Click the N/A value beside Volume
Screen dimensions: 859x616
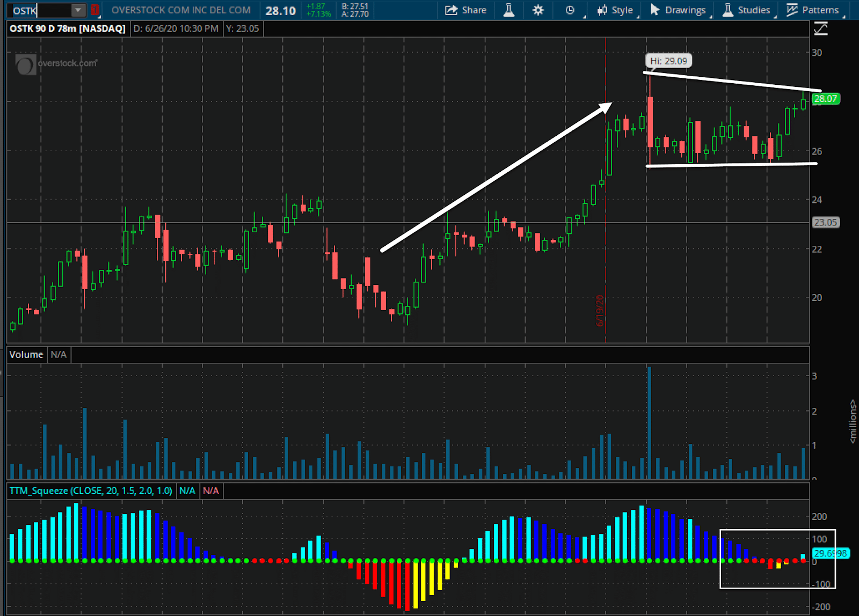(59, 355)
